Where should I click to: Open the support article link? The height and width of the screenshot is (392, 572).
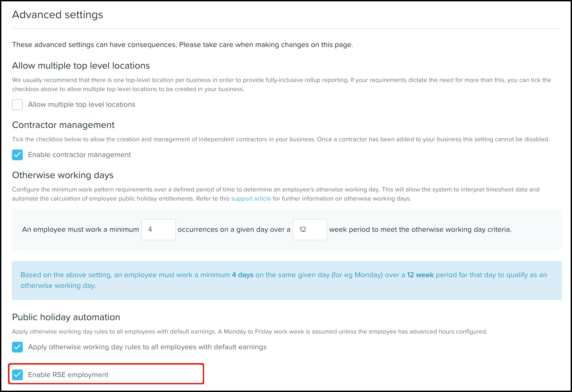pyautogui.click(x=251, y=198)
